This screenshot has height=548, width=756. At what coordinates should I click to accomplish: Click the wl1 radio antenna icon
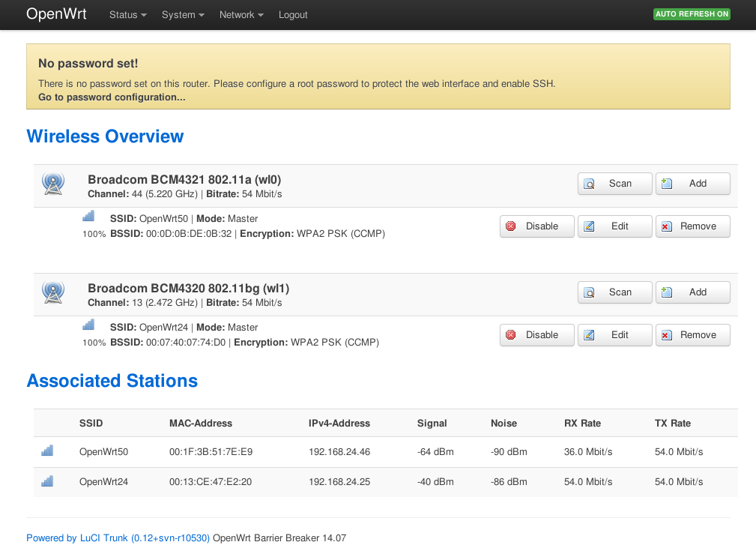click(53, 292)
